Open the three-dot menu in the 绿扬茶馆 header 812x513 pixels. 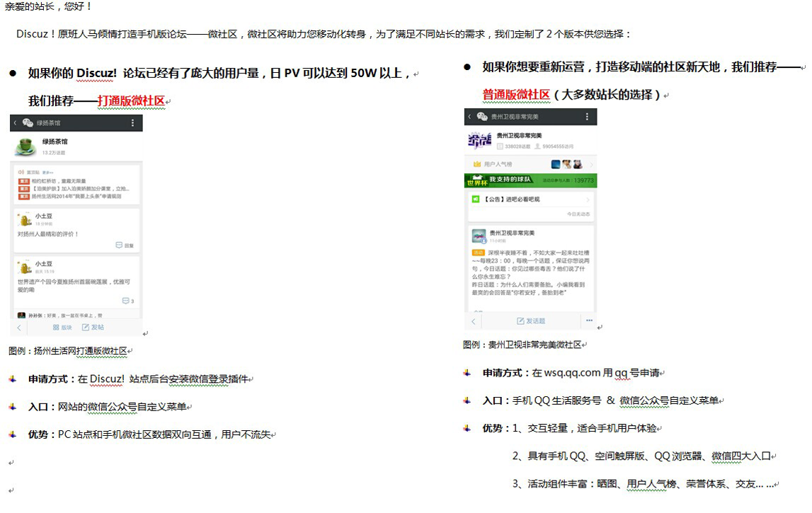[x=132, y=122]
